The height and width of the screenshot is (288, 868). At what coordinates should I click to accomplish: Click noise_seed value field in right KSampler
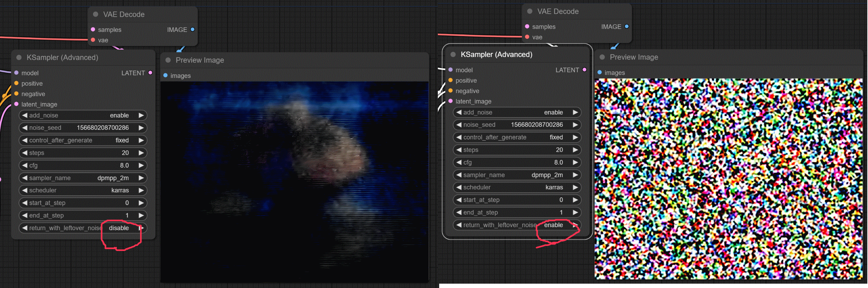pyautogui.click(x=517, y=125)
